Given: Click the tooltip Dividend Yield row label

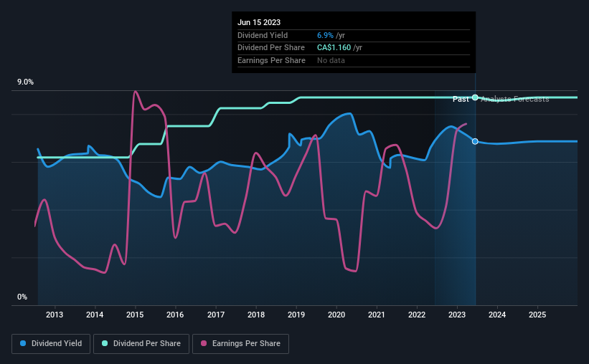Looking at the screenshot, I should [x=263, y=35].
